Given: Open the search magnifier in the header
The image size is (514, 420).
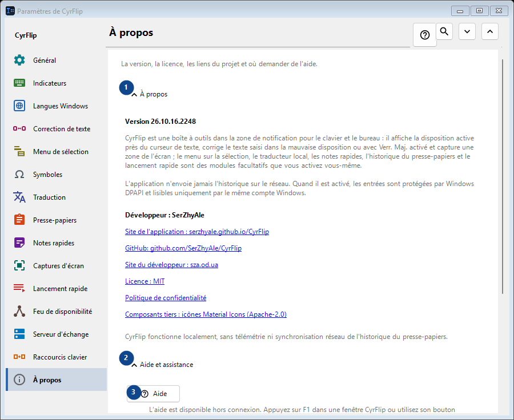Looking at the screenshot, I should point(444,31).
